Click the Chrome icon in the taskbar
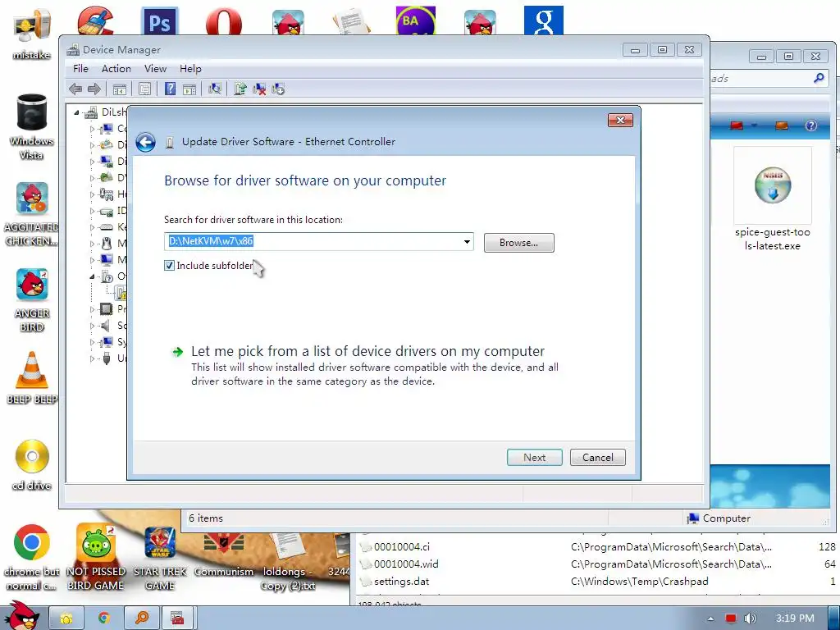Screen dimensions: 840x630 tap(104, 619)
